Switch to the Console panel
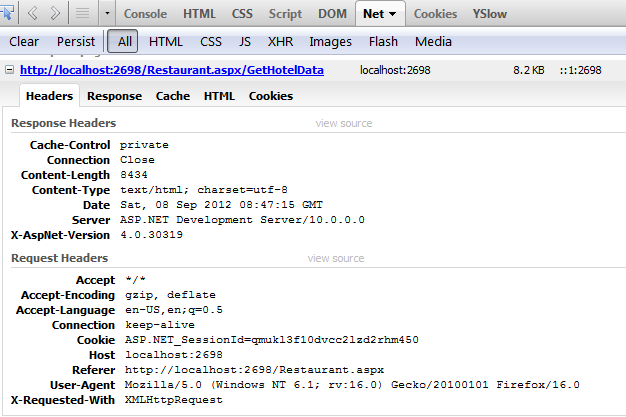 point(145,14)
